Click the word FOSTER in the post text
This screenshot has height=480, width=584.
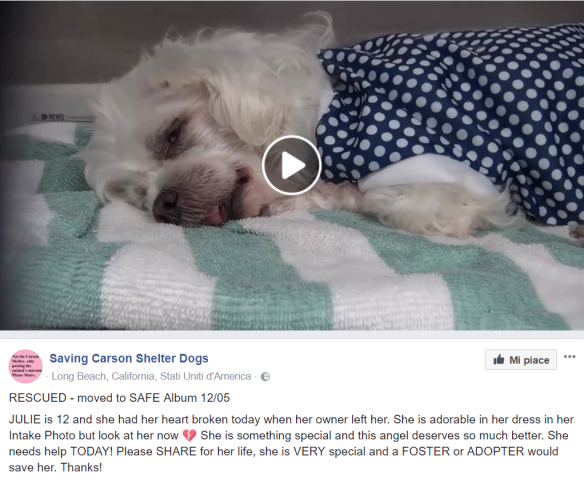click(425, 451)
